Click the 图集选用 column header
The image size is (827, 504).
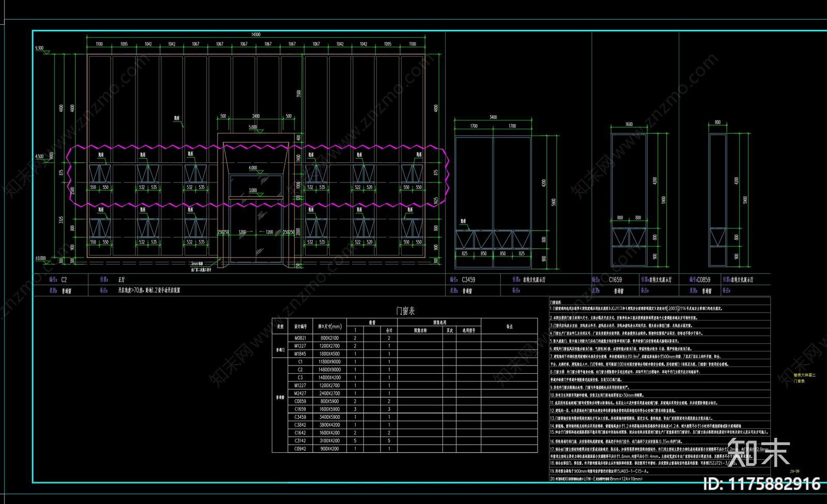tap(440, 323)
